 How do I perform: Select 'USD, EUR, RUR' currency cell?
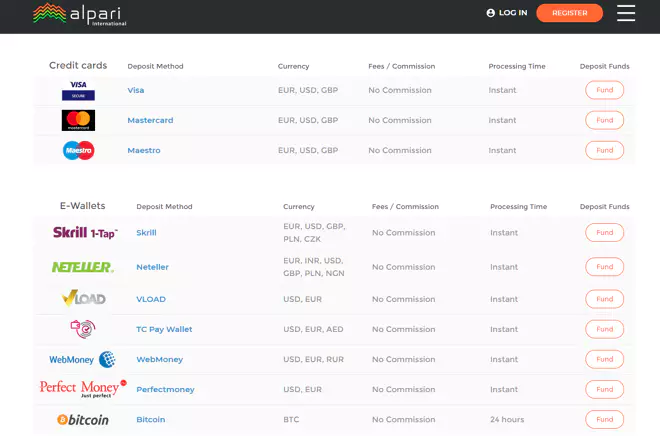pos(314,359)
